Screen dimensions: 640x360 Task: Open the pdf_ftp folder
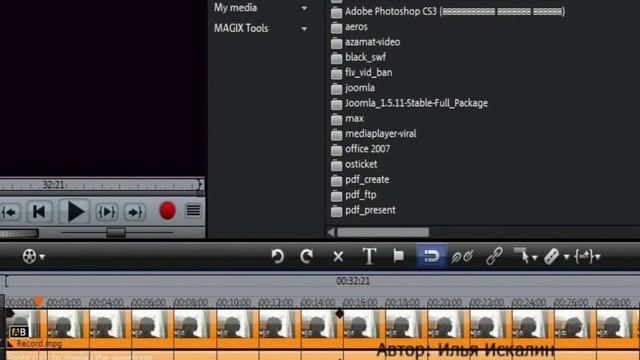(353, 195)
